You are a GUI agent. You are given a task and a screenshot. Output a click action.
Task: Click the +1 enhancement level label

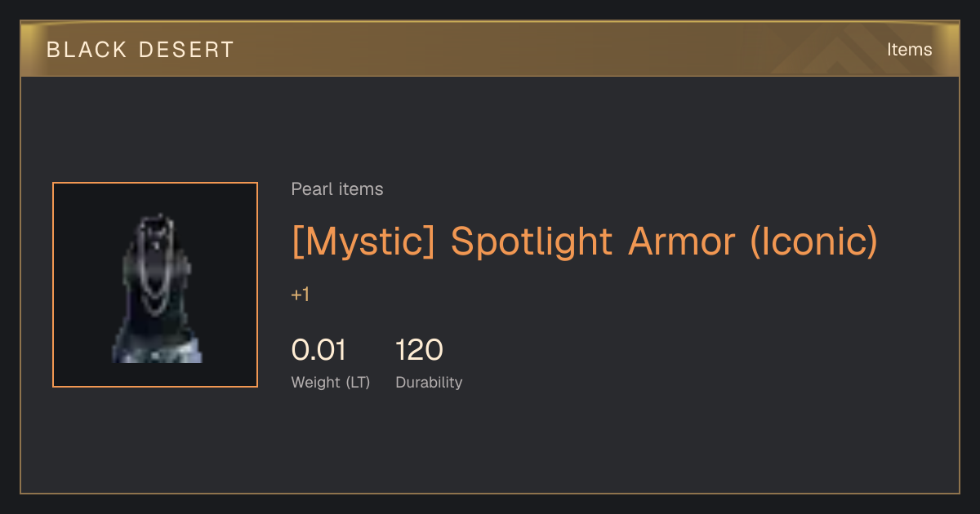301,295
